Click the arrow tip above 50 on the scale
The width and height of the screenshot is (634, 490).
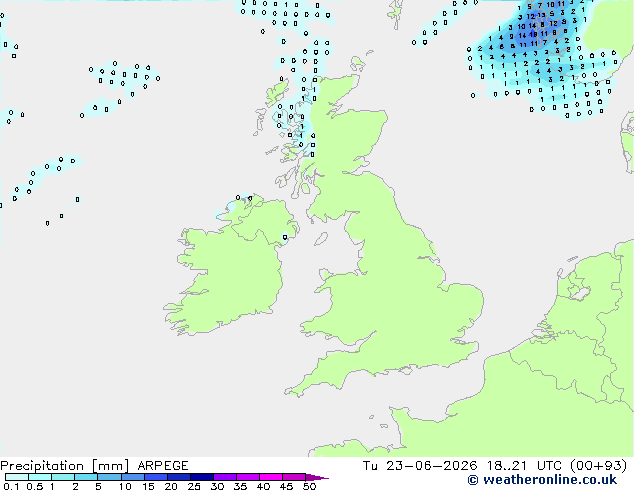[317, 478]
